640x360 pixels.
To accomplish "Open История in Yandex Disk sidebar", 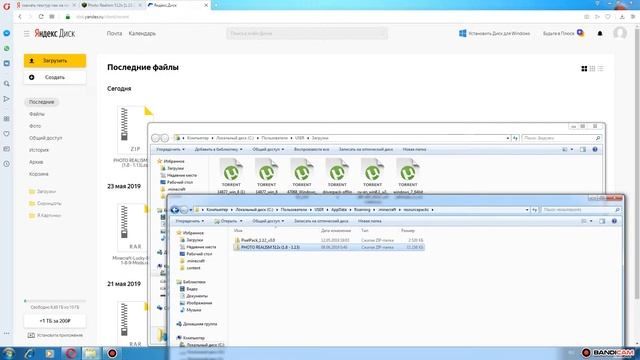I will click(39, 150).
